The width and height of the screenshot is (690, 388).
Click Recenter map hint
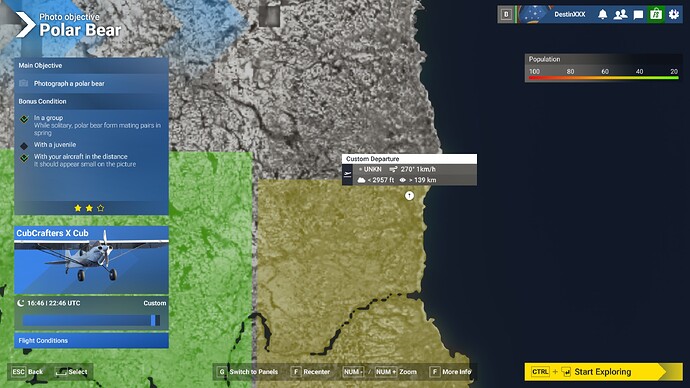point(311,372)
